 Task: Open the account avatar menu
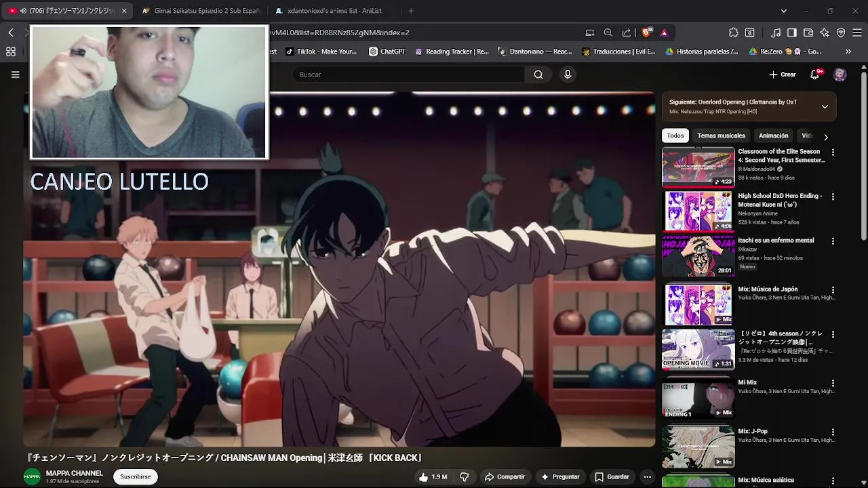[x=840, y=75]
